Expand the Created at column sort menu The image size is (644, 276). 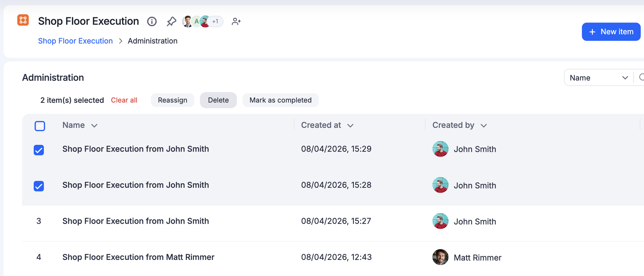[x=350, y=126]
